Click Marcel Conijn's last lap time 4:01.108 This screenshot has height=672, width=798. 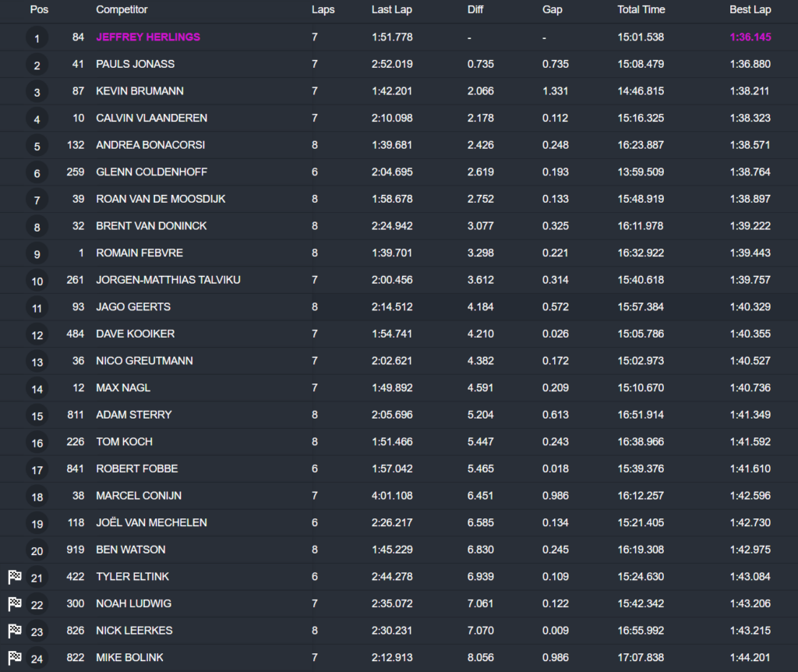[x=392, y=495]
